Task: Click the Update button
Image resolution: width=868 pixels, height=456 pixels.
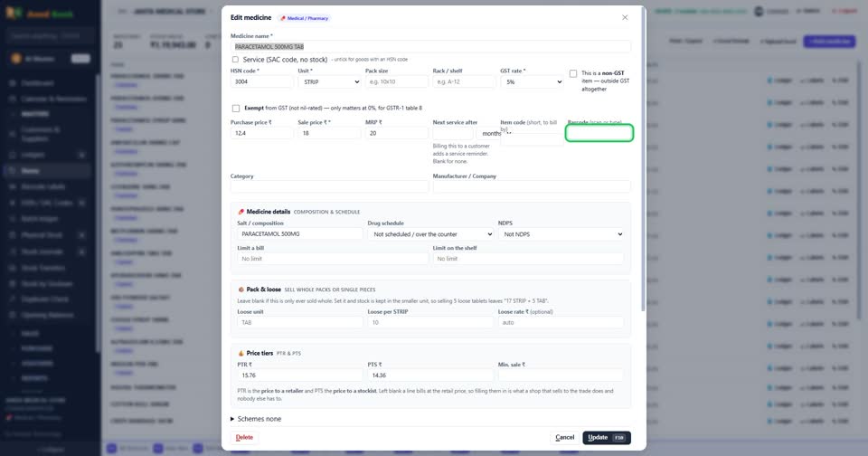Action: point(607,438)
